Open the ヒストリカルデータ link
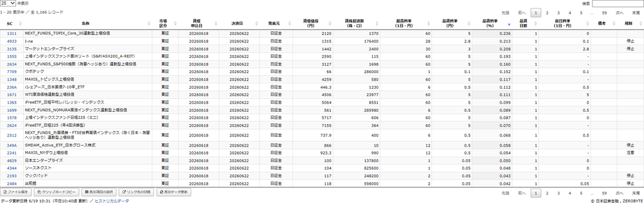The width and height of the screenshot is (644, 203). [x=112, y=200]
